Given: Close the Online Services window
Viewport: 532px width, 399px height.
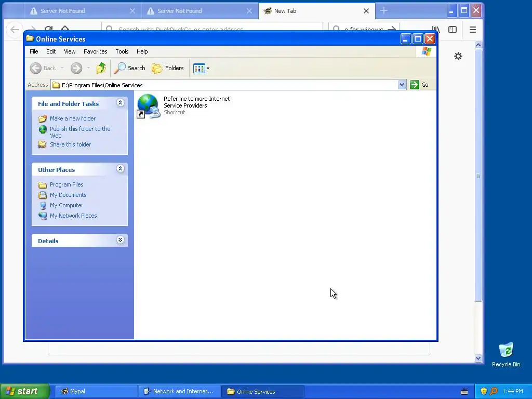Looking at the screenshot, I should [x=430, y=39].
